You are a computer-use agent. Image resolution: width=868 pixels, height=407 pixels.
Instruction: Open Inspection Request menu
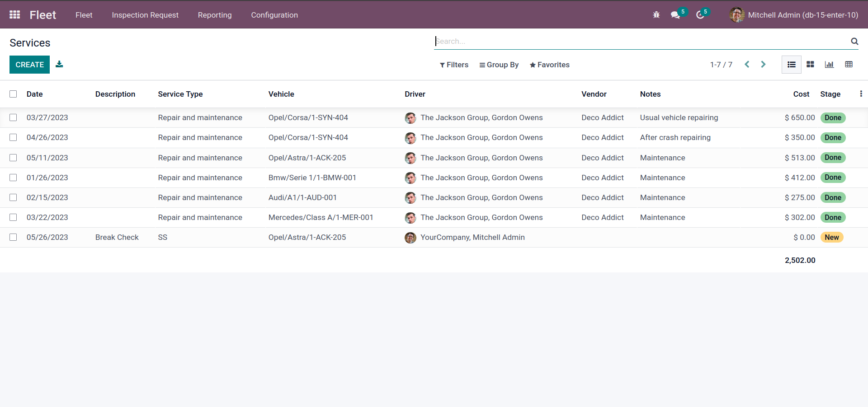click(x=145, y=15)
